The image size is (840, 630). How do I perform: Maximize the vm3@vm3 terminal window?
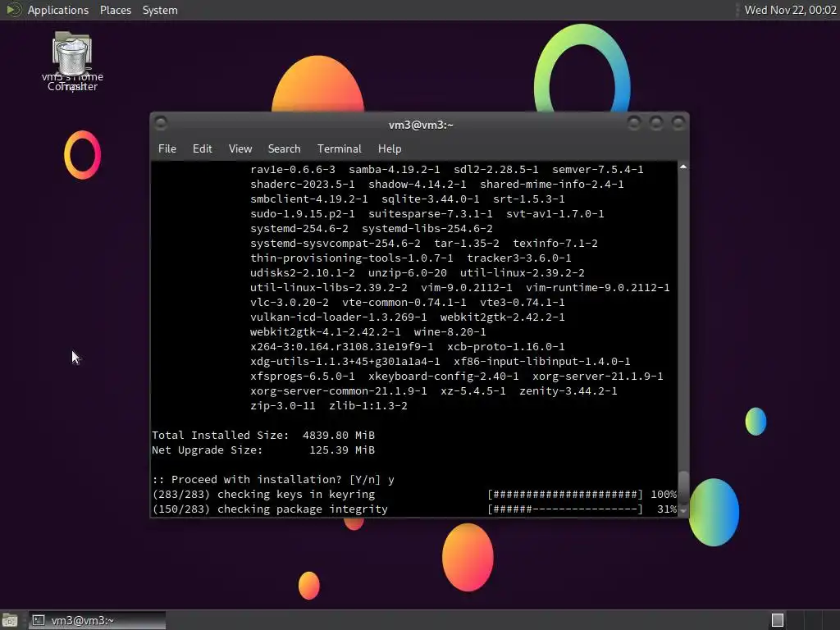click(x=656, y=123)
